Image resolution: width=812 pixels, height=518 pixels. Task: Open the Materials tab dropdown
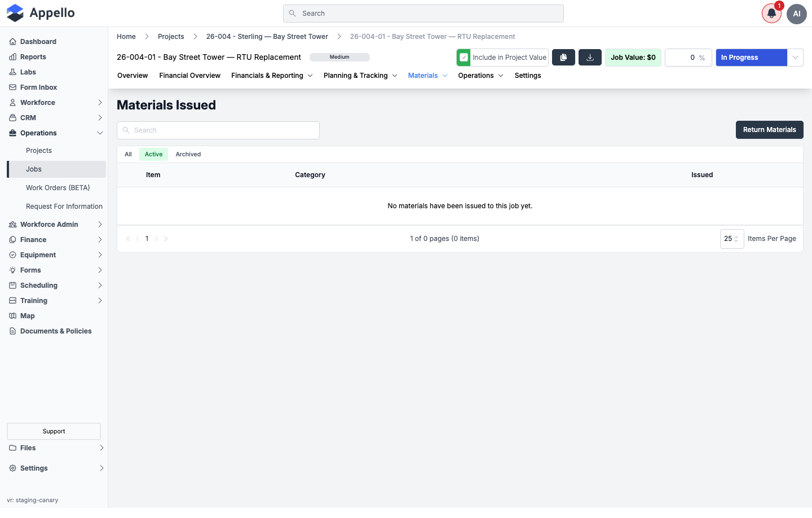pyautogui.click(x=427, y=76)
